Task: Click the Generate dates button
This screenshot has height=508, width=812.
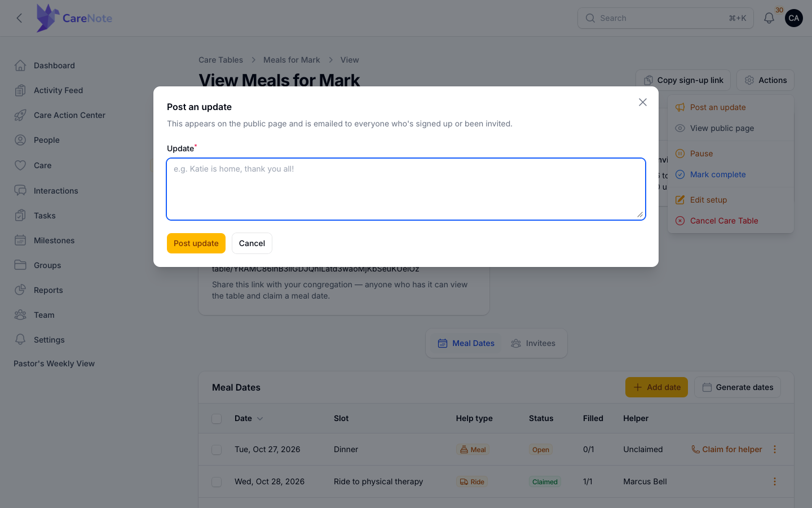Action: (738, 387)
